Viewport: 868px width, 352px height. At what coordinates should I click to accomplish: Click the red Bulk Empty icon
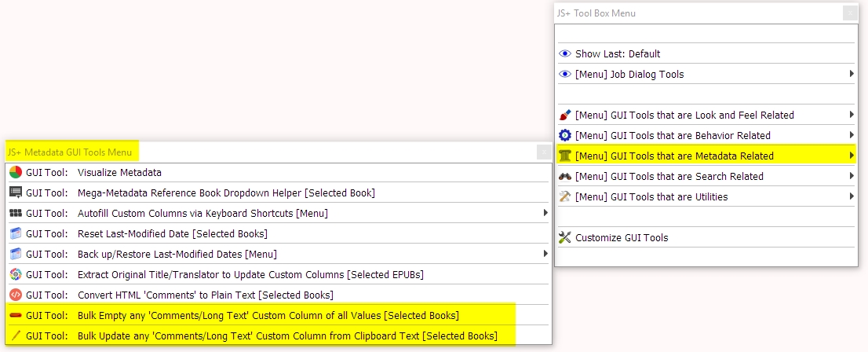(16, 315)
